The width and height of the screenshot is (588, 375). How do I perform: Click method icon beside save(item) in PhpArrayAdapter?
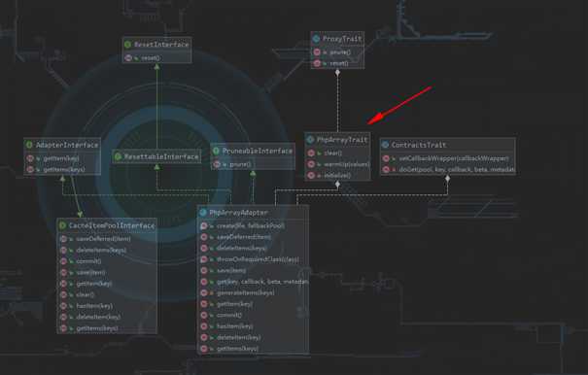point(204,270)
